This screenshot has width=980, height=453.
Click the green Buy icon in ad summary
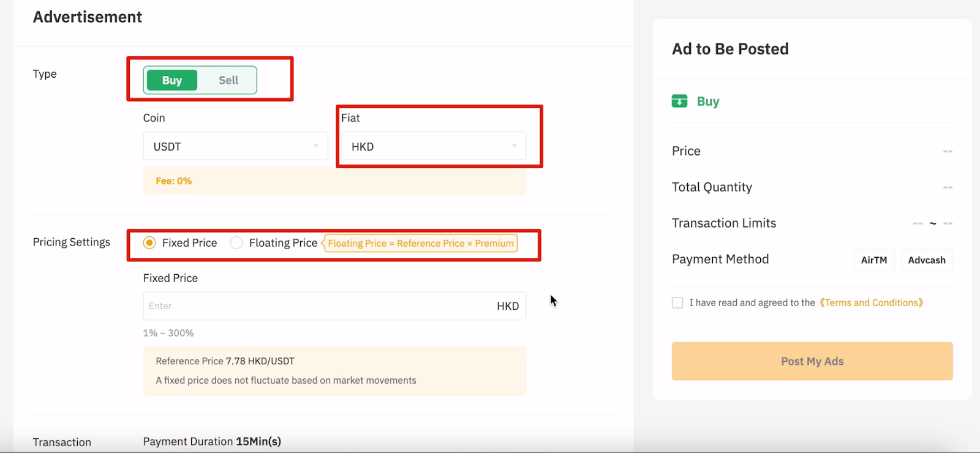coord(679,101)
